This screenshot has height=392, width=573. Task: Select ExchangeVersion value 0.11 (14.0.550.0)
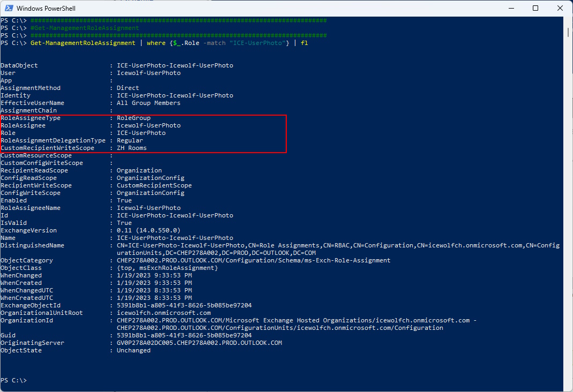tap(148, 230)
